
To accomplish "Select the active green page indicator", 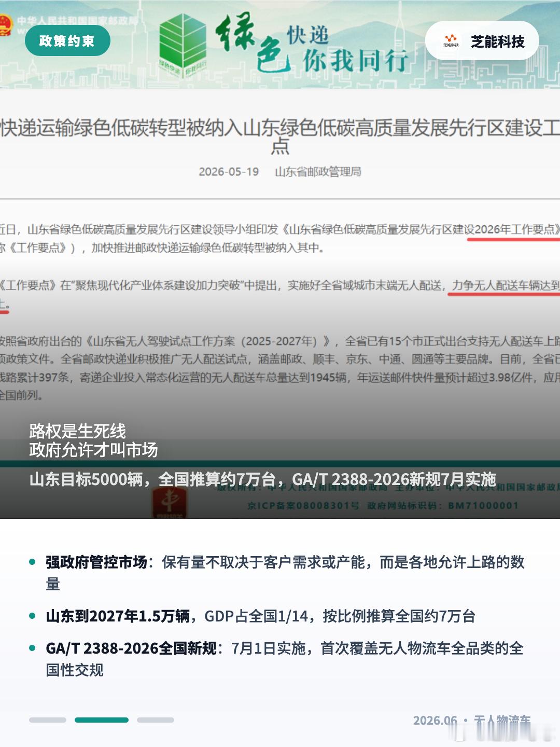I will coord(102,720).
